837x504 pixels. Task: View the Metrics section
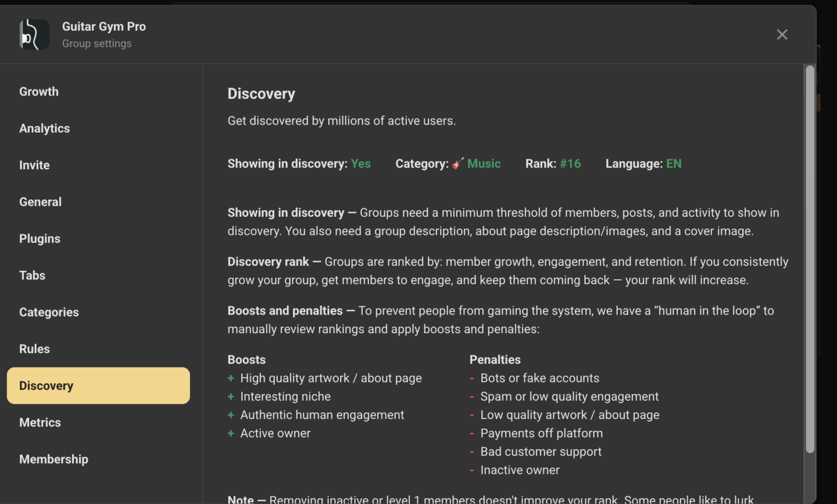tap(40, 423)
